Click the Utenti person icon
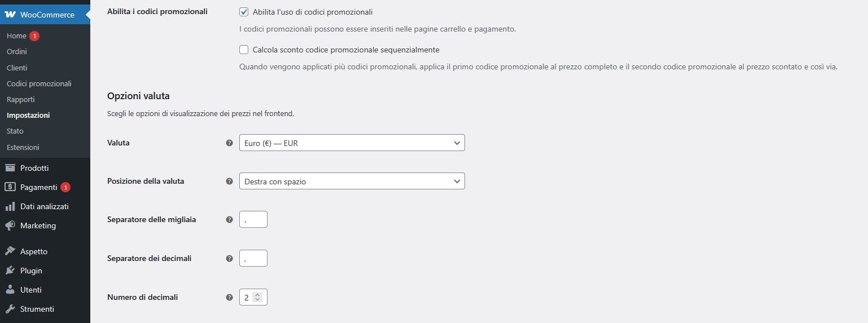 coord(10,290)
